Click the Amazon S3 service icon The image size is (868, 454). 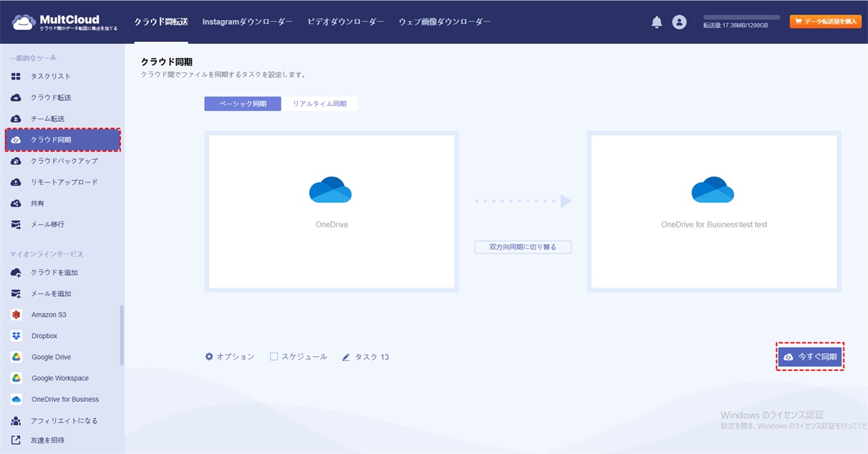coord(16,315)
